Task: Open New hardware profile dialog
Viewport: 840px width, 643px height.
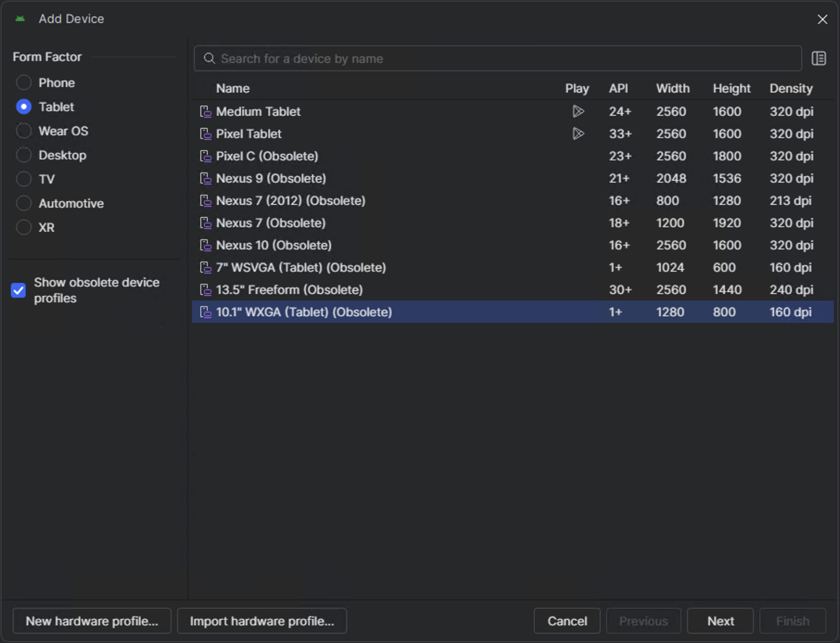Action: 92,621
